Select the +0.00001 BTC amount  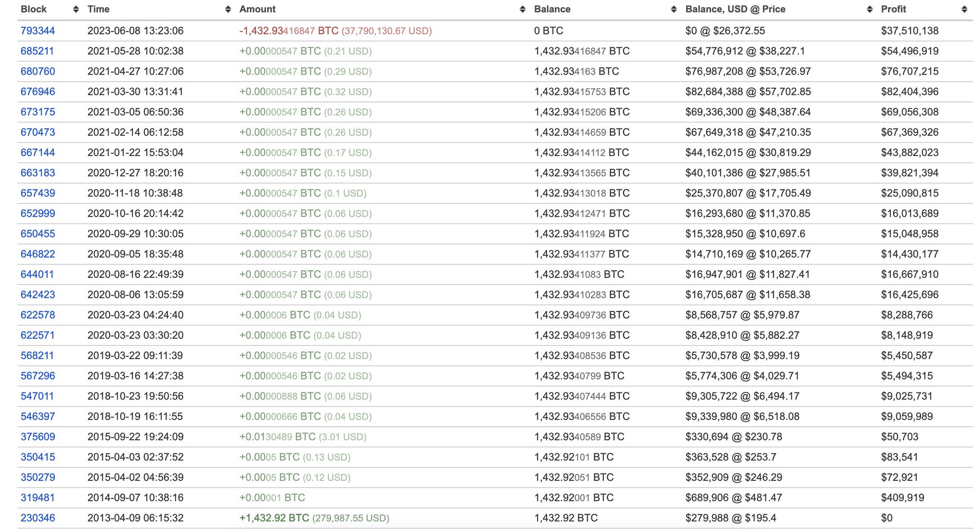point(272,498)
